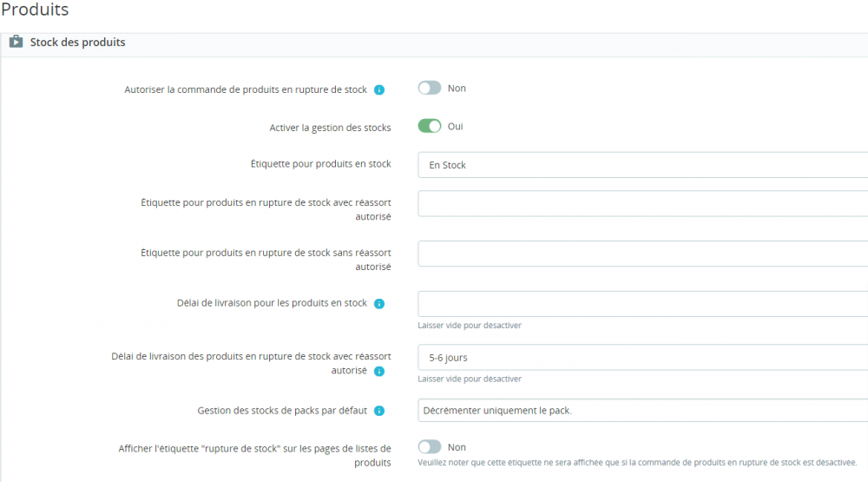Click the Gestion des stocks de packs par défaut label text
The image size is (868, 482).
click(x=282, y=411)
